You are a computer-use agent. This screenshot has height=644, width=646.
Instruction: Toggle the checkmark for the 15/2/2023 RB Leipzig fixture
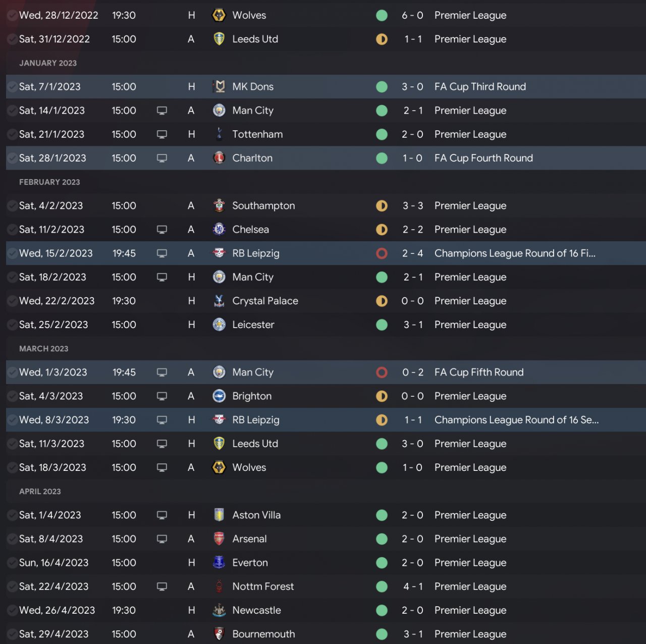pos(12,253)
